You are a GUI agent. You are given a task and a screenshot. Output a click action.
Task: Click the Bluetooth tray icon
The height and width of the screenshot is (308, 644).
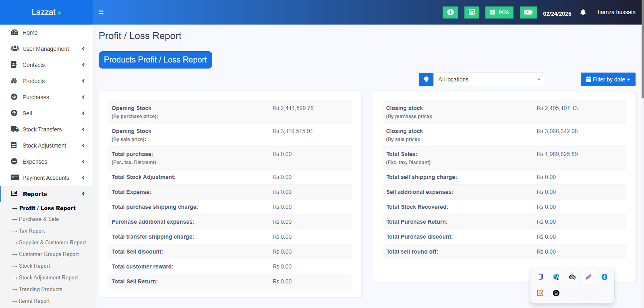(x=604, y=277)
